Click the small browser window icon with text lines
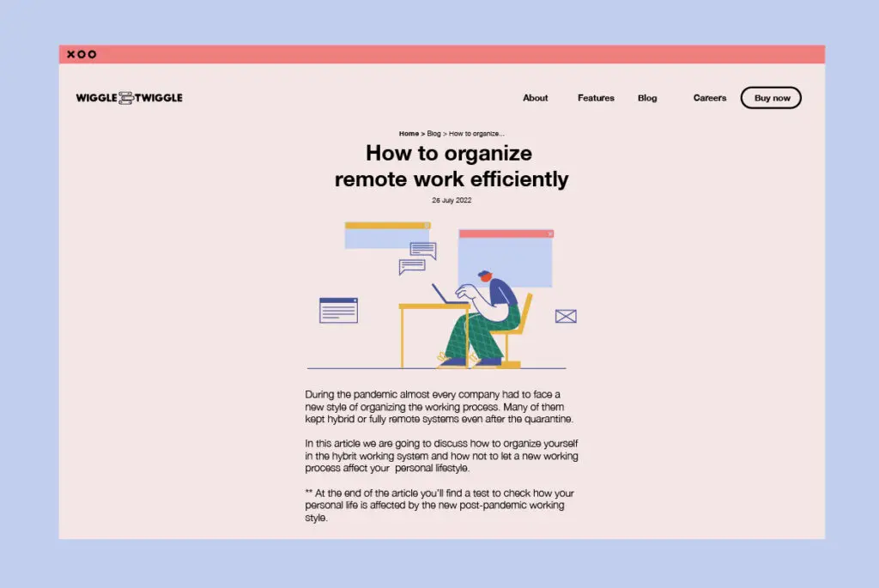This screenshot has height=588, width=879. pyautogui.click(x=338, y=310)
